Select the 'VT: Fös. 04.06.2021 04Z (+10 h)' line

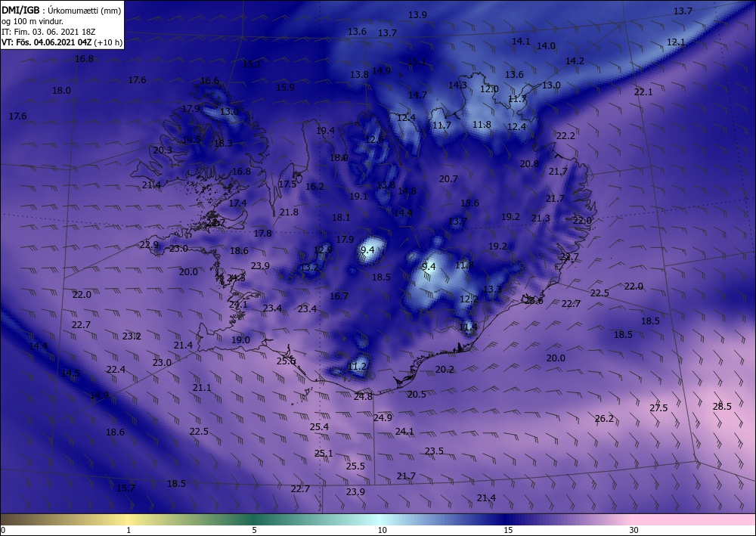62,42
